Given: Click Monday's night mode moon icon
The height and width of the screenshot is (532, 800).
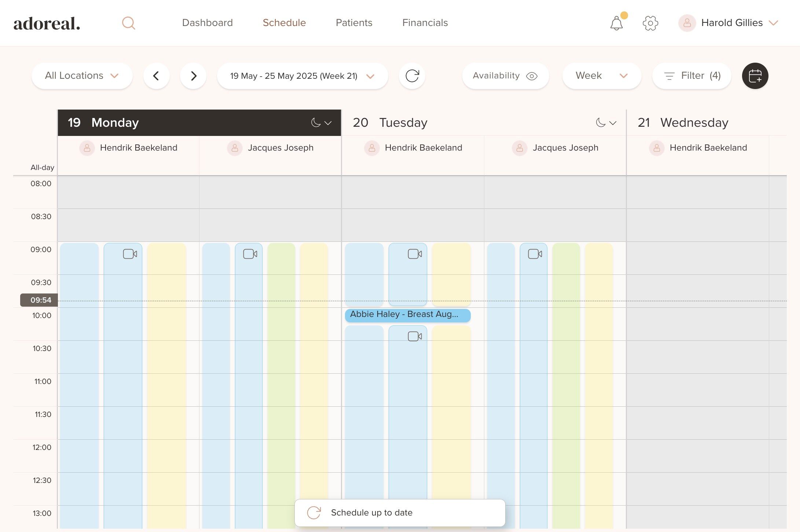Looking at the screenshot, I should pyautogui.click(x=316, y=123).
